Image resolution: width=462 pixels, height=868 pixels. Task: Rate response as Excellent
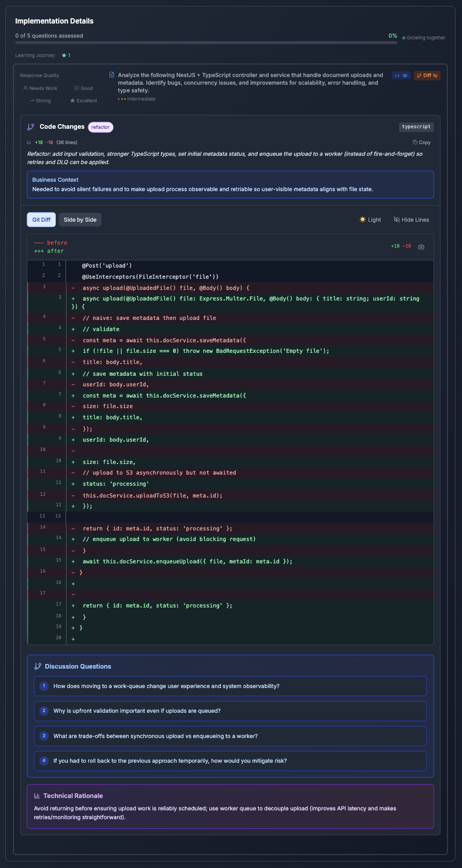point(83,101)
